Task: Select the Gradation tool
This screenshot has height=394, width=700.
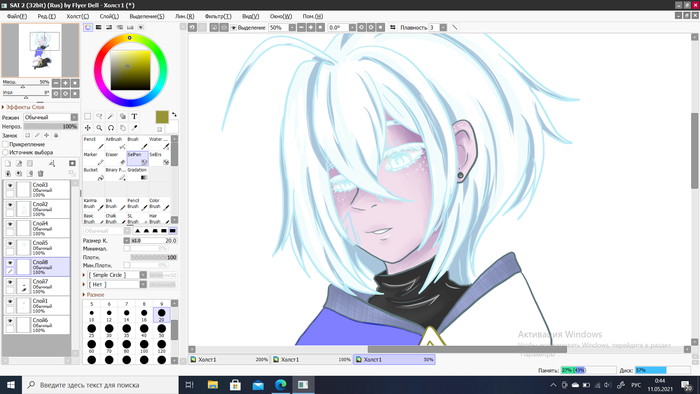Action: 138,174
